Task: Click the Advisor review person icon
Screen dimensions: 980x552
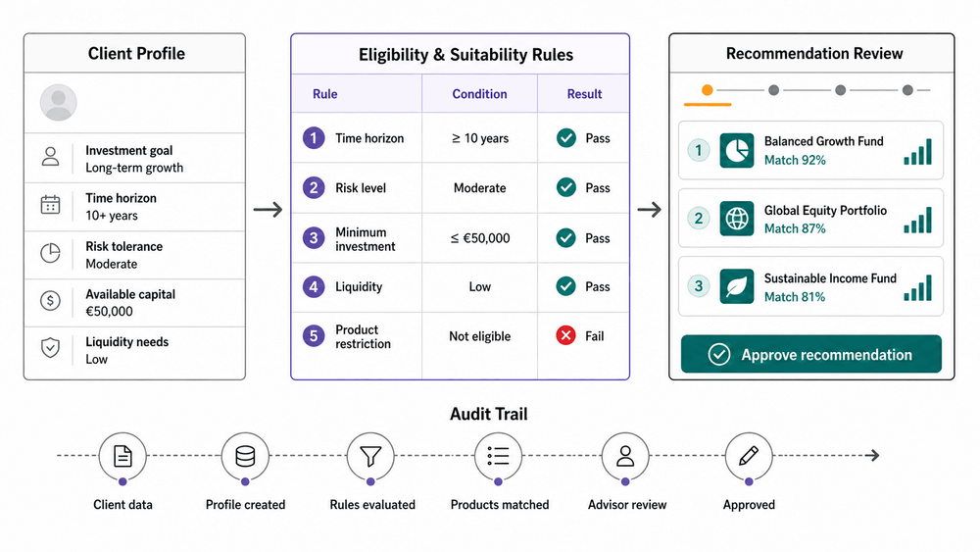Action: coord(625,456)
